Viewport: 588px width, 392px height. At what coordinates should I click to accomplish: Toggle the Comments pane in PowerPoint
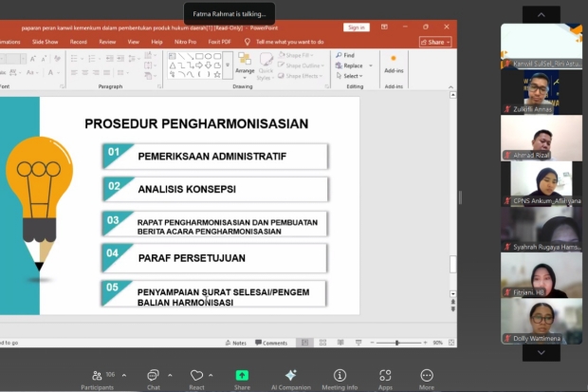click(271, 343)
